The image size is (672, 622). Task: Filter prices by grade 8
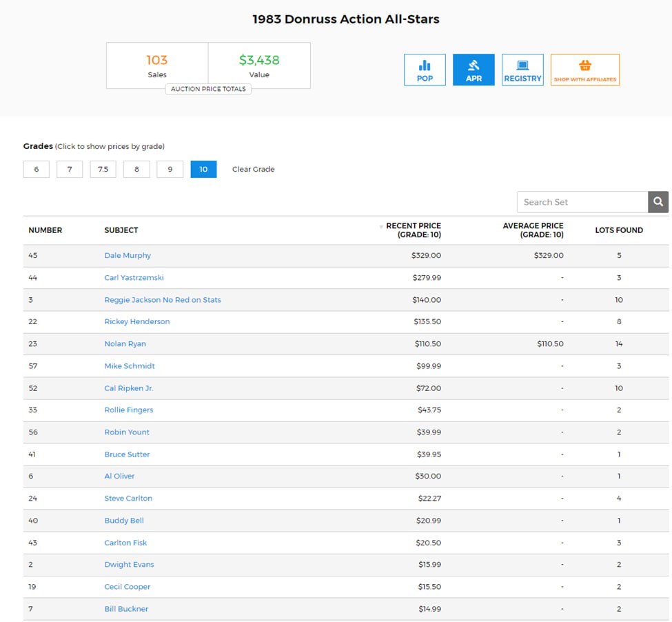coord(136,170)
